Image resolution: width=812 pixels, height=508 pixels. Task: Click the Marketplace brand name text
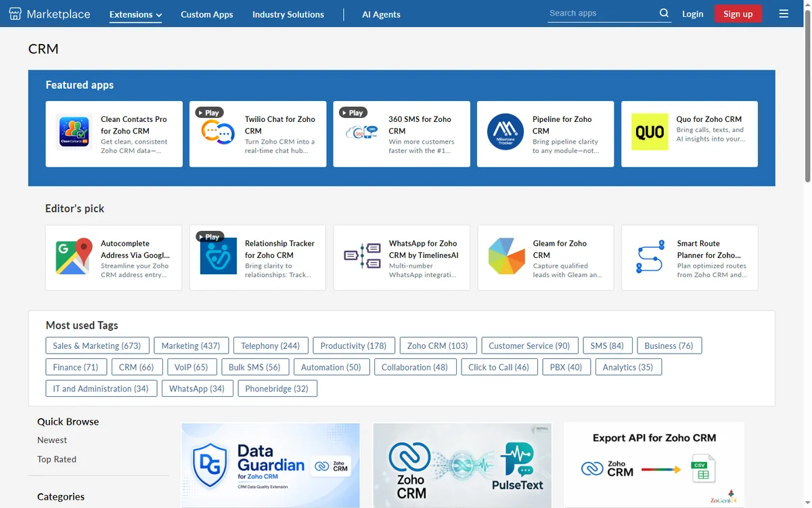click(58, 14)
